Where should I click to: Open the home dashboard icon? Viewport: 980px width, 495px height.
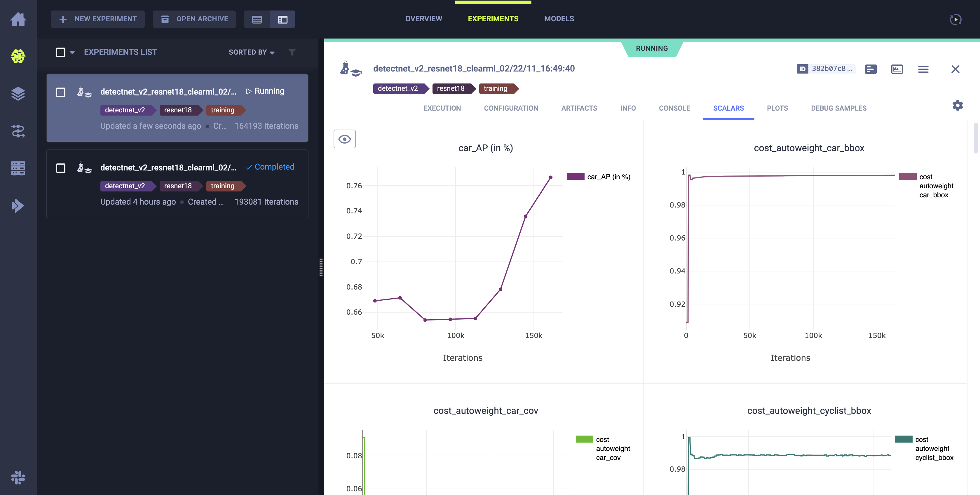click(18, 19)
